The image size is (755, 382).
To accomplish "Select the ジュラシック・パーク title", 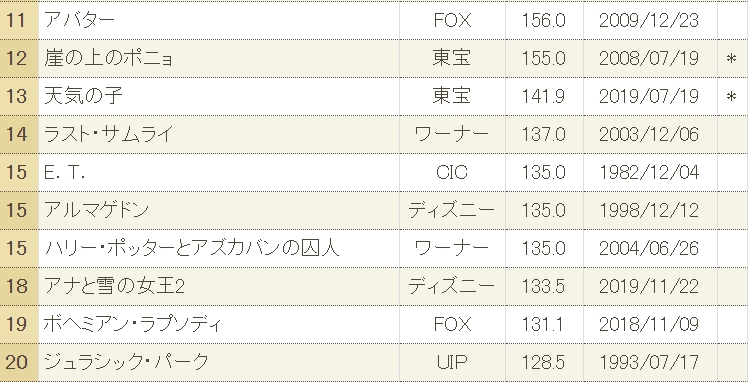I will [x=127, y=362].
